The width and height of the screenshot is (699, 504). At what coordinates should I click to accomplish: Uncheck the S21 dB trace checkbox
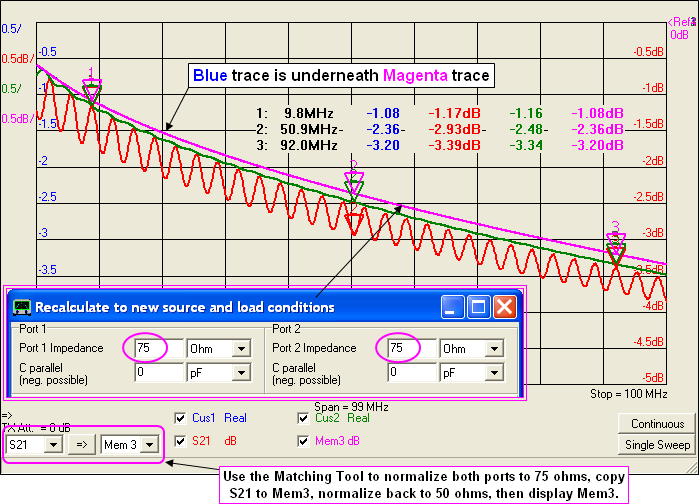[181, 441]
